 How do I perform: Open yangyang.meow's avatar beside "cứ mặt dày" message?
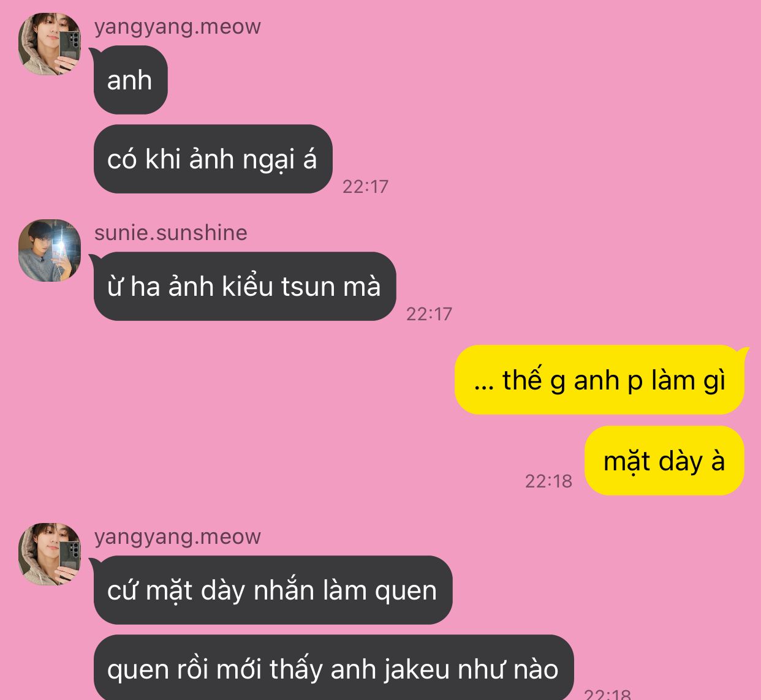(50, 554)
